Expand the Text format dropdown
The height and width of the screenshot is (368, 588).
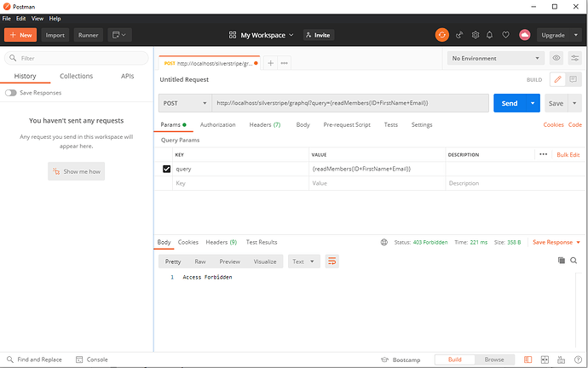(x=302, y=262)
